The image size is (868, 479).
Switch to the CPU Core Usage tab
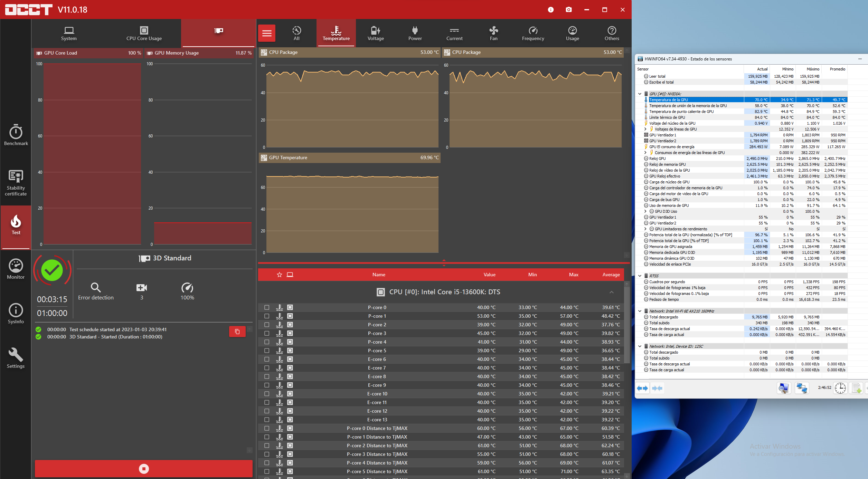click(144, 33)
